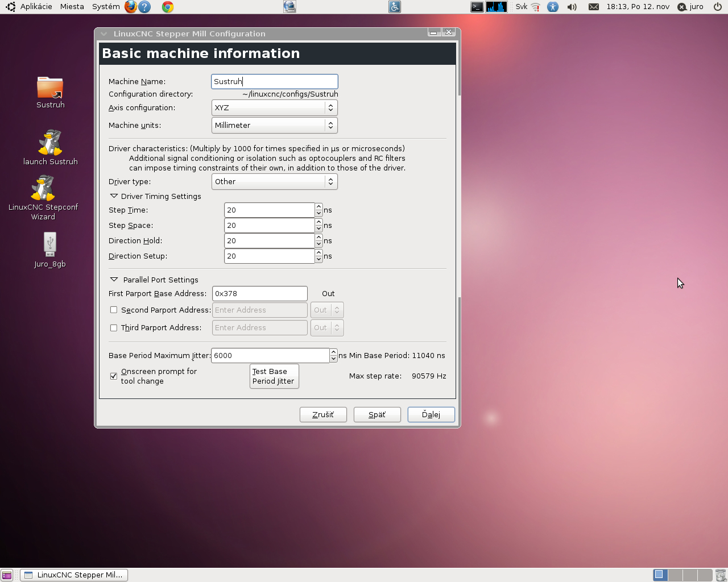Viewport: 728px width, 582px height.
Task: Open the Juro_8gb USB drive icon
Action: [x=50, y=244]
